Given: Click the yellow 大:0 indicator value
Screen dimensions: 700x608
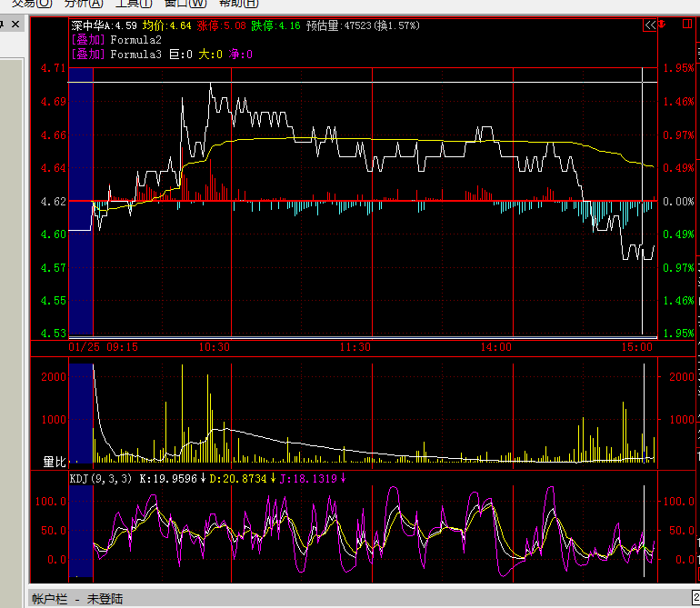Looking at the screenshot, I should (x=210, y=54).
